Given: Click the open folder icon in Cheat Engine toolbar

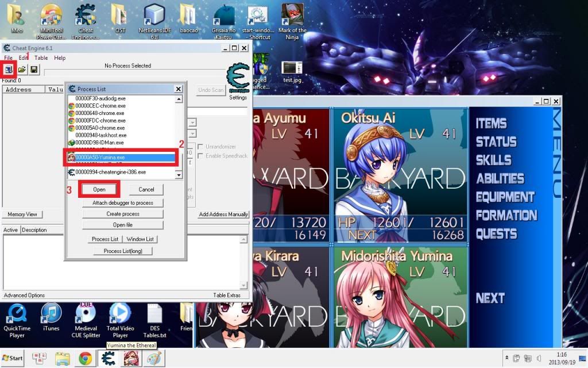Looking at the screenshot, I should (x=22, y=70).
